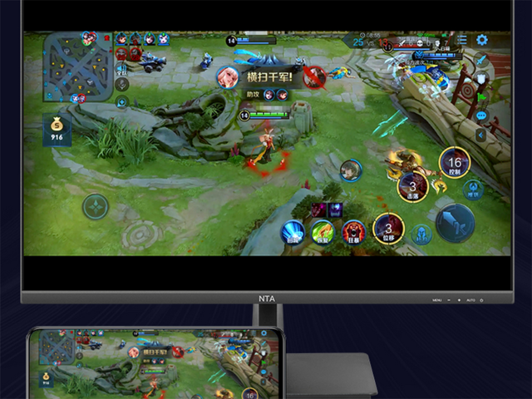Toggle team voice speaker icon
Viewport: 532px width, 399px height.
coord(121,70)
